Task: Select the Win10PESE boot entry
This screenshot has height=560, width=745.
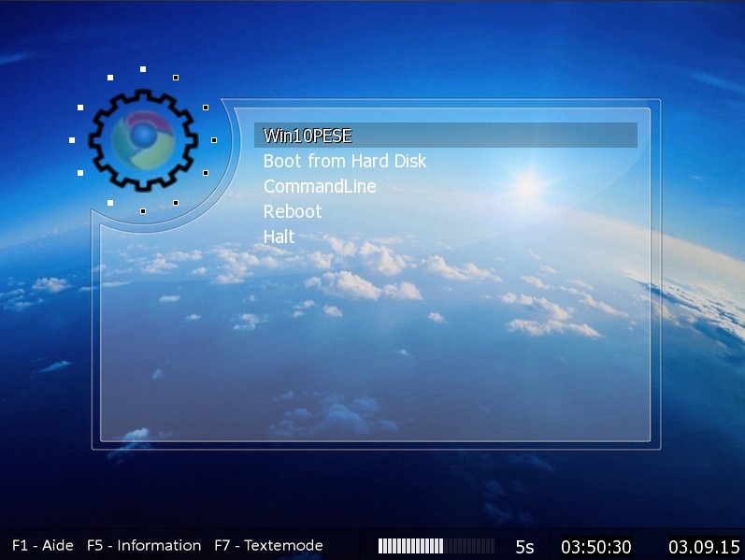Action: pyautogui.click(x=446, y=136)
